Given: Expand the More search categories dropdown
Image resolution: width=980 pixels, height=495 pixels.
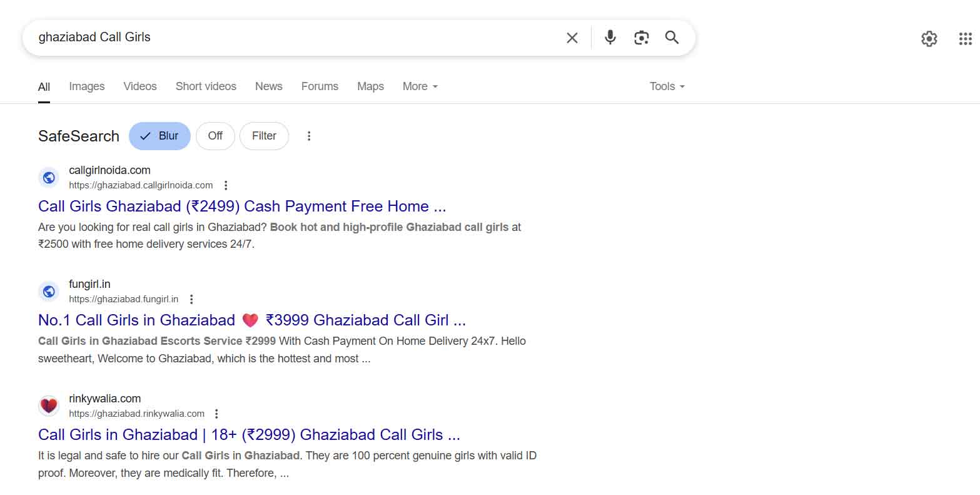Looking at the screenshot, I should [420, 86].
